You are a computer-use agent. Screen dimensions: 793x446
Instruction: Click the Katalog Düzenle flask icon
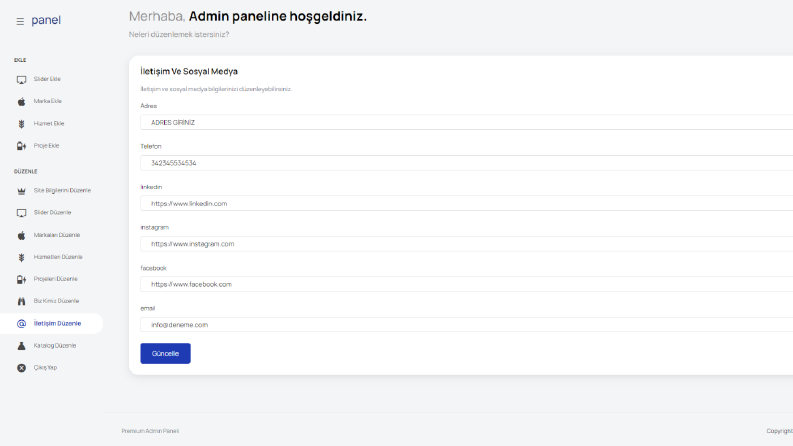(21, 346)
